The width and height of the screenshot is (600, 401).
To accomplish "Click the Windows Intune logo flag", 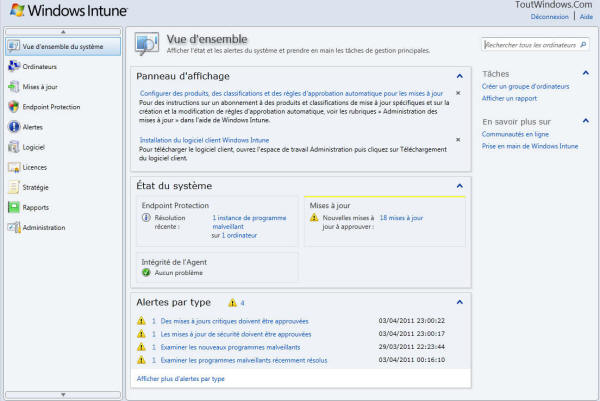I will pyautogui.click(x=17, y=10).
